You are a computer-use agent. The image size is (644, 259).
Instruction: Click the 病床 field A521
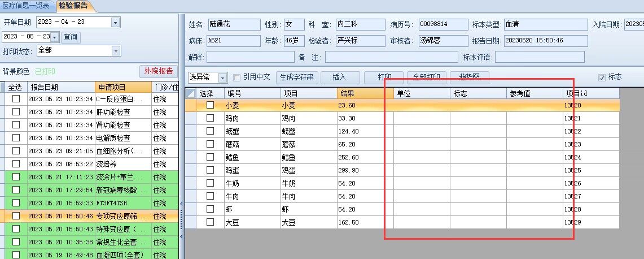(x=234, y=41)
